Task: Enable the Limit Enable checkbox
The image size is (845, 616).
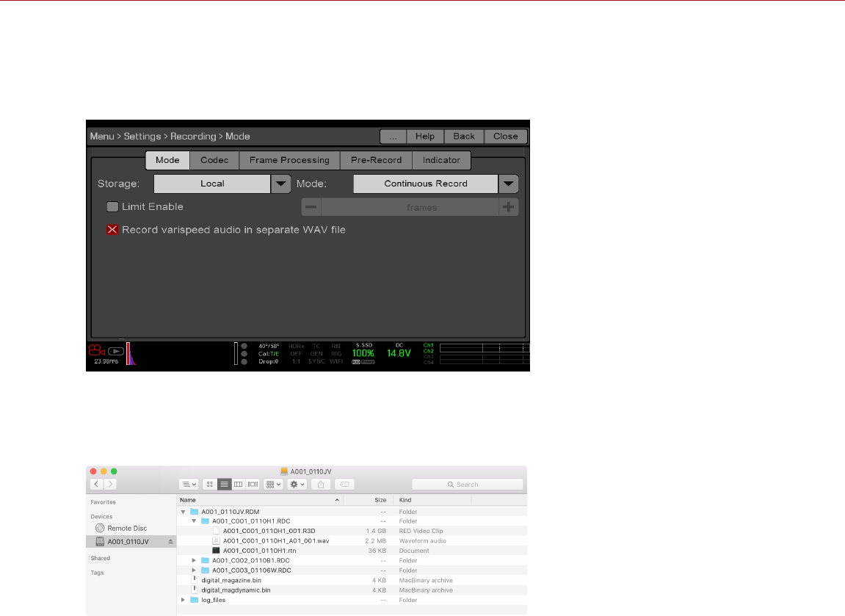Action: click(112, 207)
